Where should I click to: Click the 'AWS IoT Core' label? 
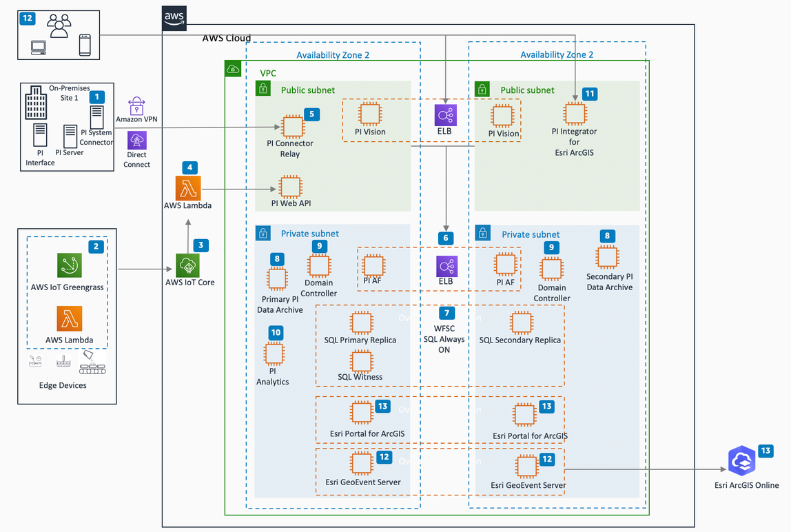(x=190, y=283)
